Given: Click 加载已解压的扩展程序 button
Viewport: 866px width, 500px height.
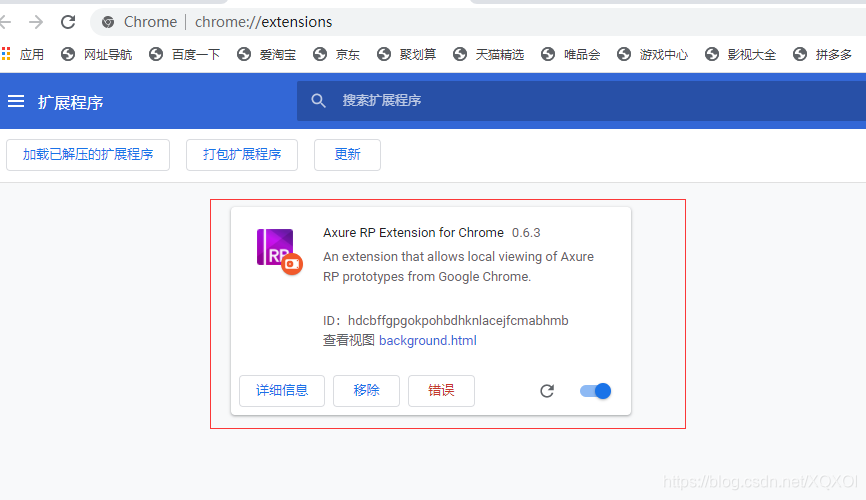Looking at the screenshot, I should click(x=88, y=155).
